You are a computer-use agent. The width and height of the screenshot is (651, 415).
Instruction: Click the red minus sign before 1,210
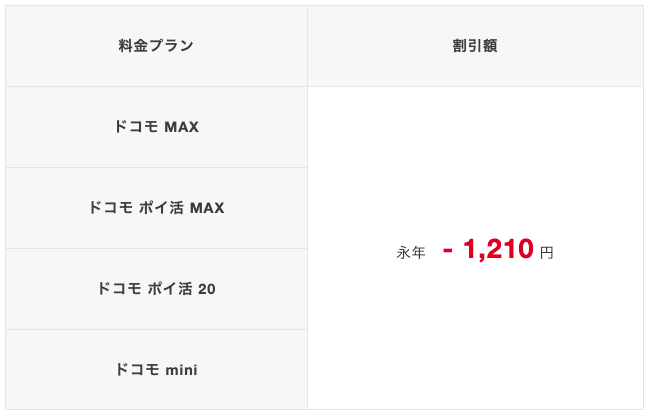[x=448, y=251]
